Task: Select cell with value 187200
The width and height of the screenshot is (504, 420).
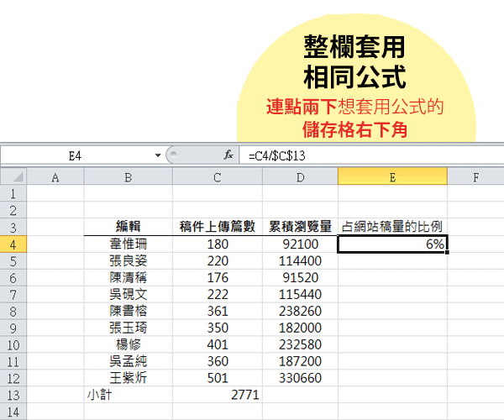Action: click(x=300, y=361)
